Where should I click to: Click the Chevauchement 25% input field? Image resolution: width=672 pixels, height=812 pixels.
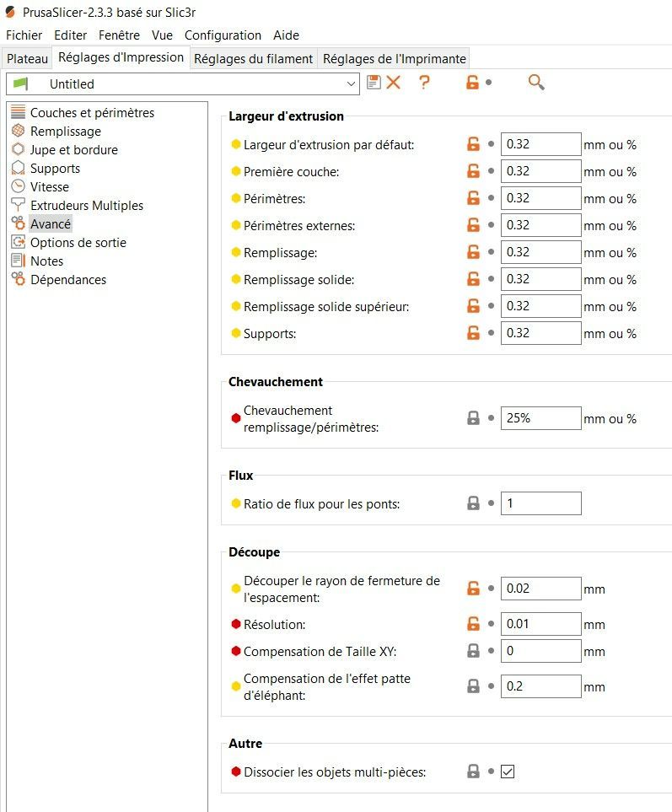coord(540,418)
